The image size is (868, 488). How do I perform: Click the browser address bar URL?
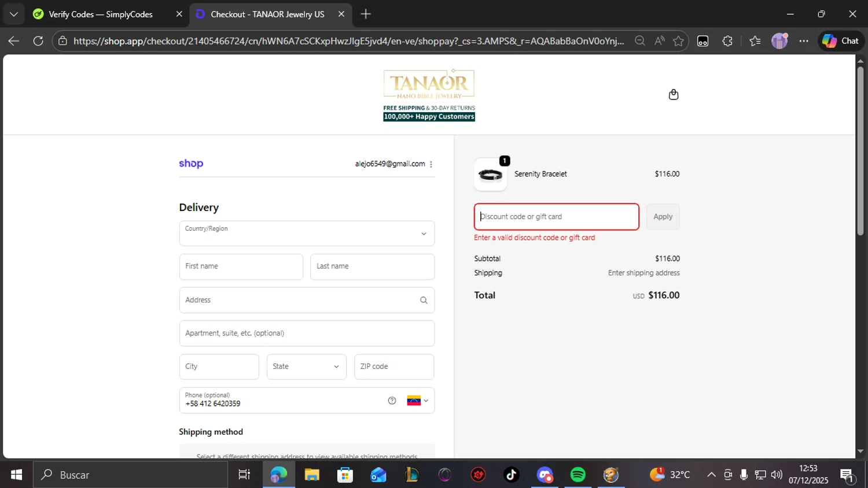click(348, 41)
